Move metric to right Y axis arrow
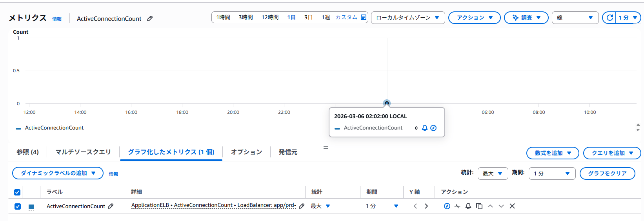Image resolution: width=644 pixels, height=221 pixels. point(426,206)
